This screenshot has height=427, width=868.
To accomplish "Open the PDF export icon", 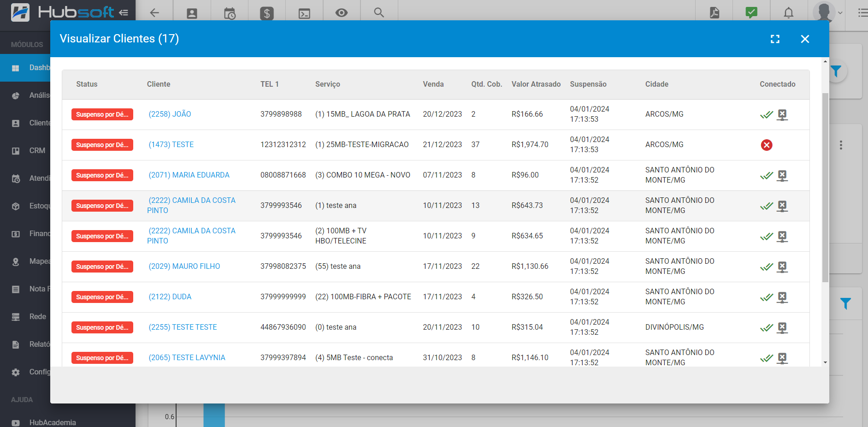I will 714,12.
